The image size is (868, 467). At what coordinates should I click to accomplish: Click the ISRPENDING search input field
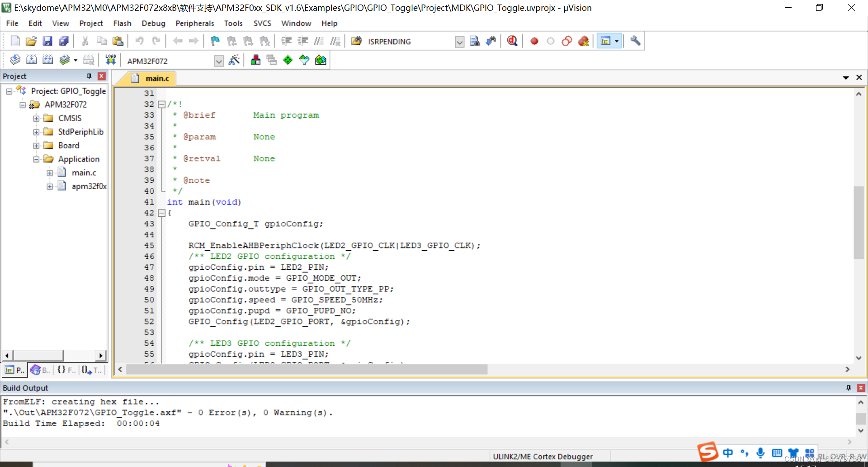pyautogui.click(x=409, y=42)
